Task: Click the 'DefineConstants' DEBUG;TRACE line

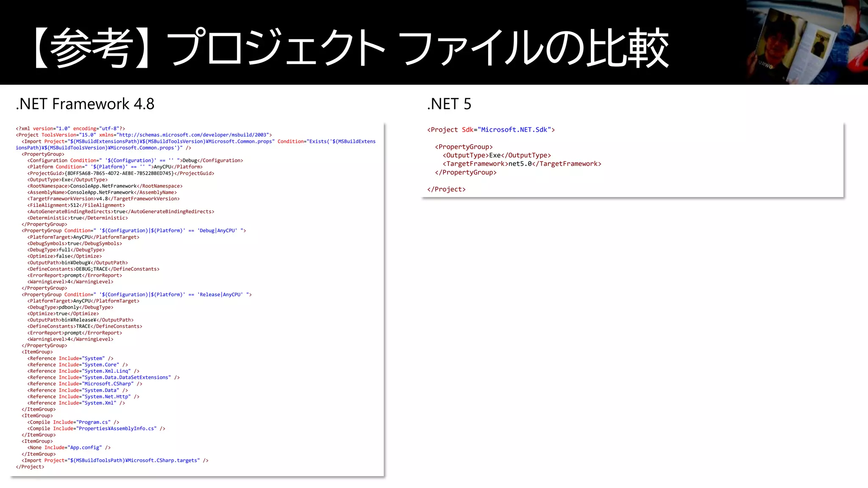Action: 94,269
